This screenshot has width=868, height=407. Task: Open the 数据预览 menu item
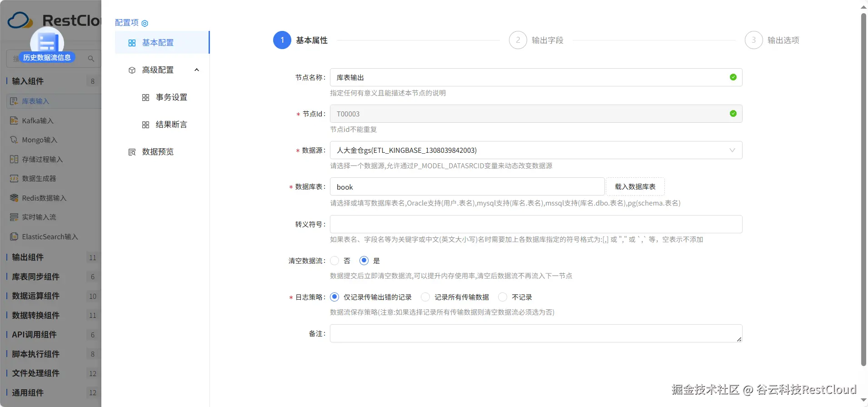coord(162,152)
